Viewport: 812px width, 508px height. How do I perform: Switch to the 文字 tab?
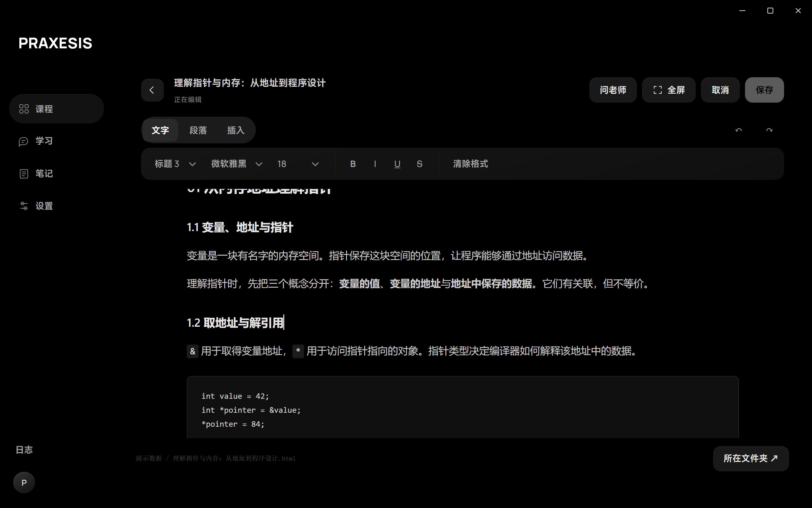coord(160,130)
